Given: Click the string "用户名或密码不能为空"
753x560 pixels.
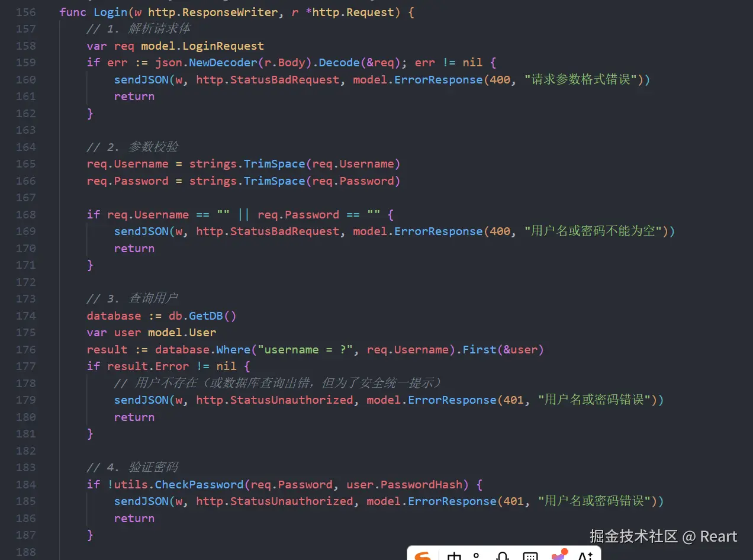Looking at the screenshot, I should (593, 231).
